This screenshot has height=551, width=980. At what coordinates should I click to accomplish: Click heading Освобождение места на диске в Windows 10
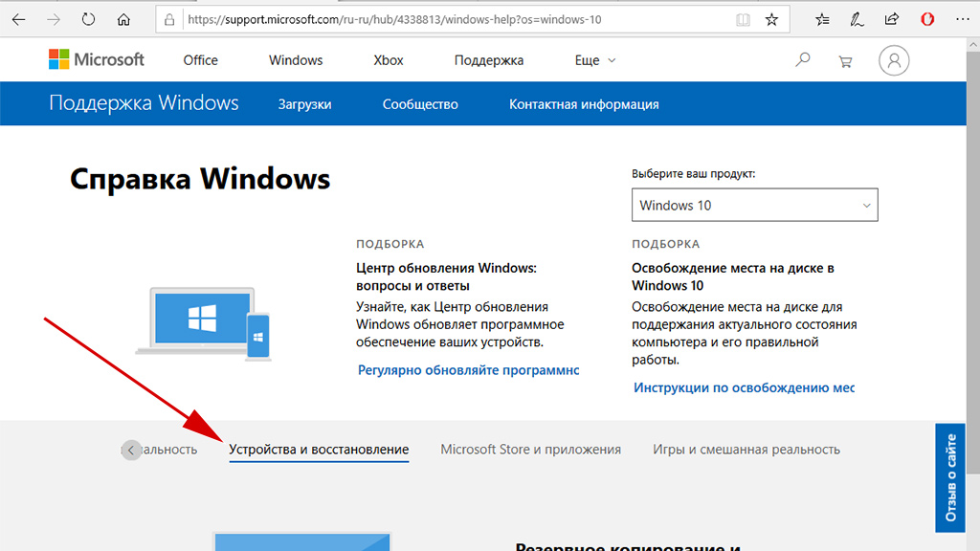click(x=732, y=276)
